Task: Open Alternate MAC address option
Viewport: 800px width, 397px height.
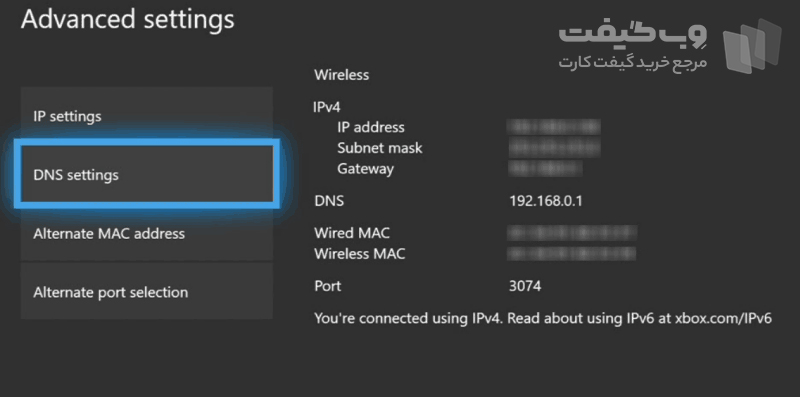Action: [x=146, y=233]
